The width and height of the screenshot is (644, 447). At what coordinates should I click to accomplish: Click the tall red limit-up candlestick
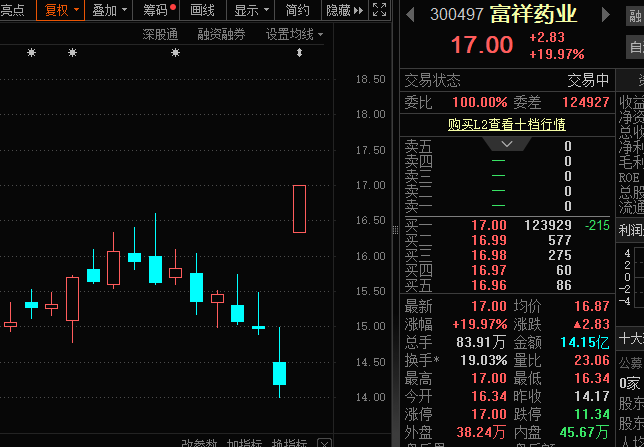299,208
